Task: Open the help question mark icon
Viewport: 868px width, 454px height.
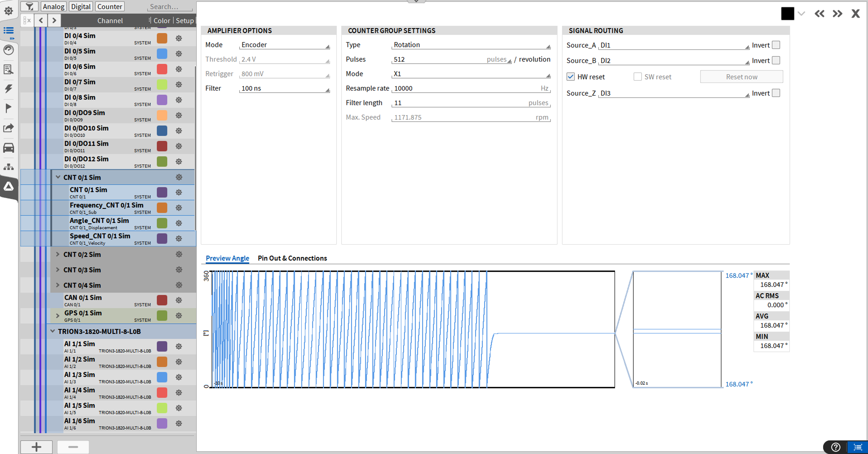Action: [x=836, y=447]
